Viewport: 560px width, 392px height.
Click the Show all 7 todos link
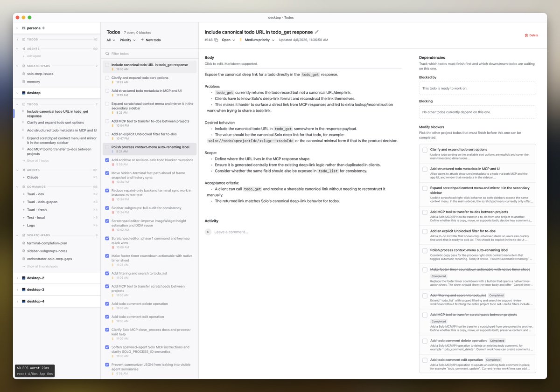(39, 160)
